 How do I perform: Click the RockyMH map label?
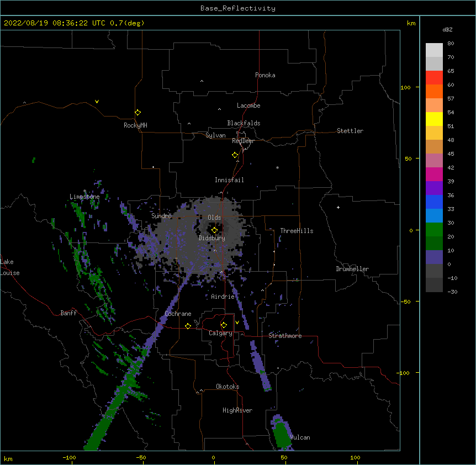(135, 125)
